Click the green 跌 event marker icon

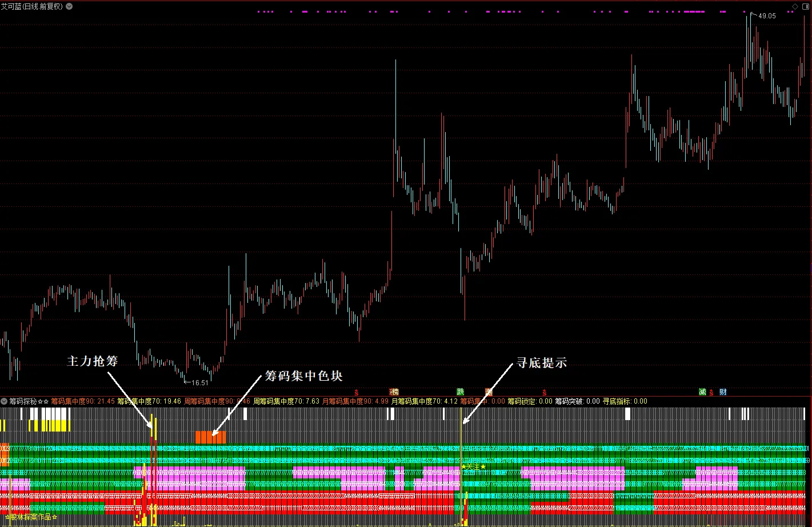pyautogui.click(x=461, y=392)
